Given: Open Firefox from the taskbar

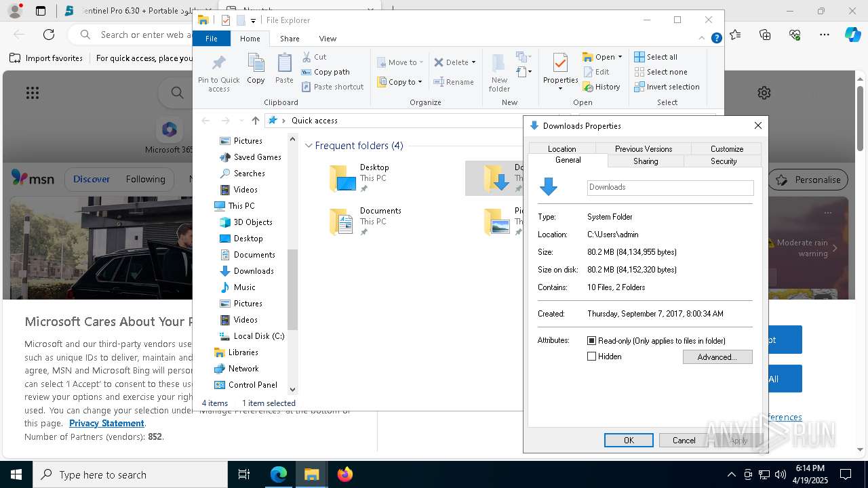Looking at the screenshot, I should coord(345,474).
